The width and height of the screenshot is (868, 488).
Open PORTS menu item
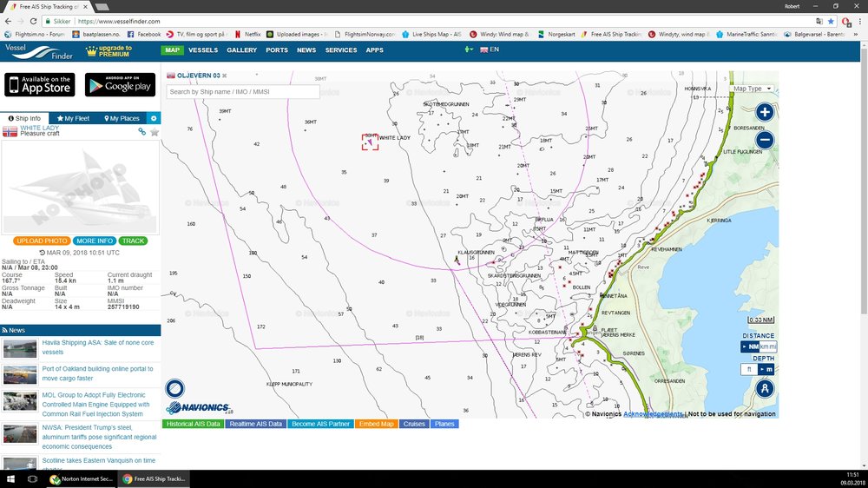coord(277,49)
